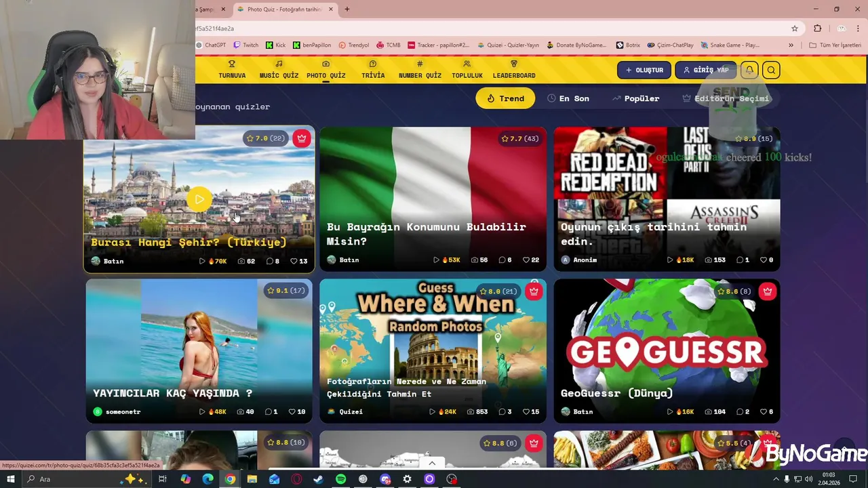This screenshot has width=868, height=488.
Task: Click the OLUŞTUR create button
Action: click(x=644, y=70)
